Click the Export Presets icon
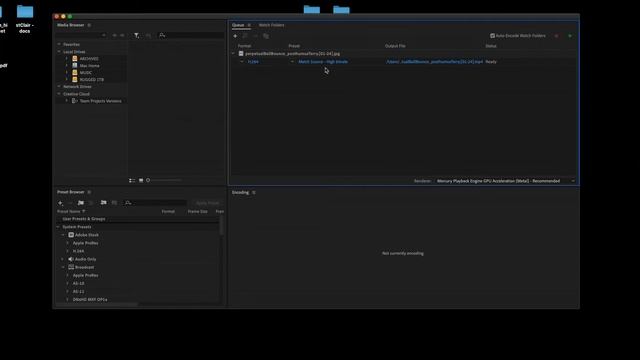The image size is (640, 360). click(x=114, y=203)
